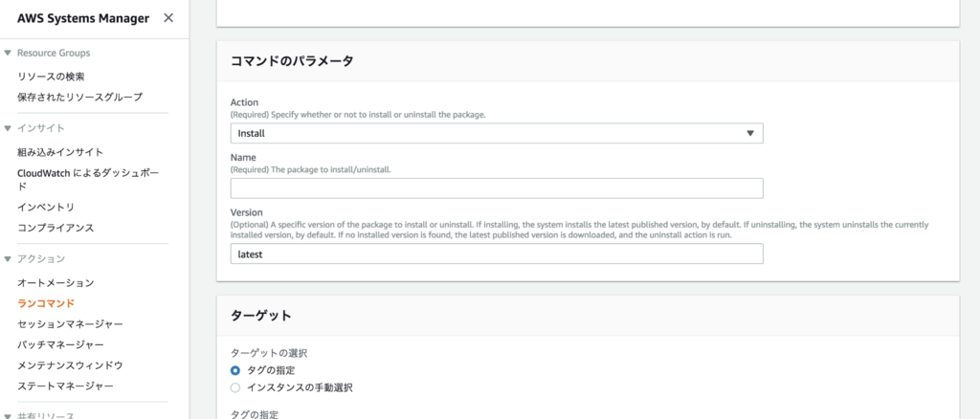Select ランコマンド in sidebar
Screen dimensions: 980x419
click(46, 303)
